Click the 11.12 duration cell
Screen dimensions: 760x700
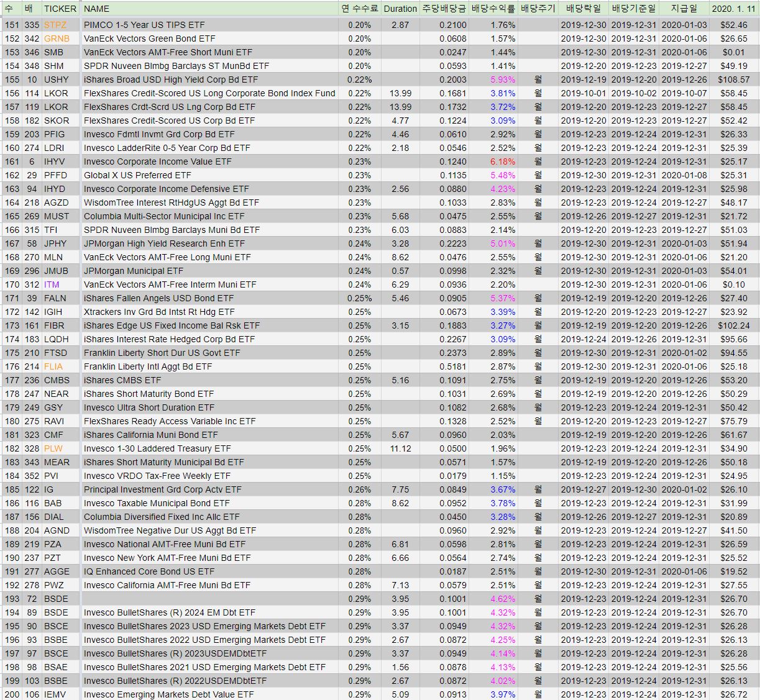tap(400, 448)
